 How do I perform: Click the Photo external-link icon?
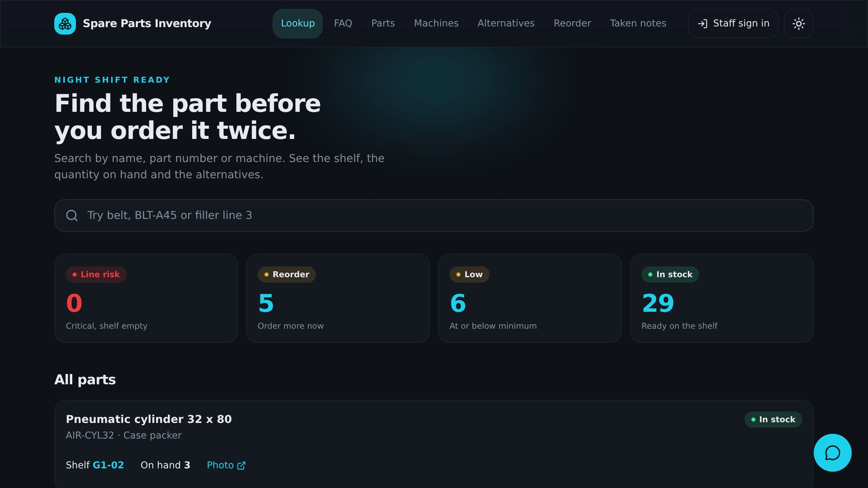coord(241,465)
